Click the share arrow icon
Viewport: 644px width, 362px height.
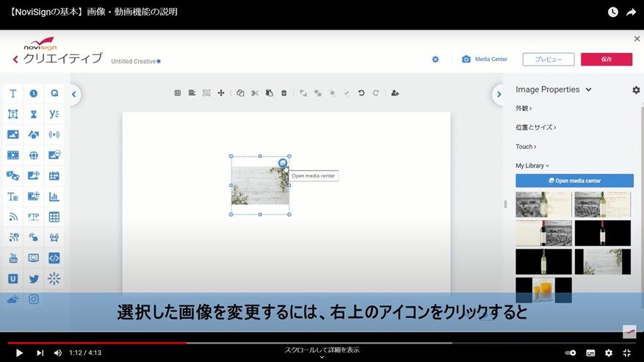coord(631,12)
